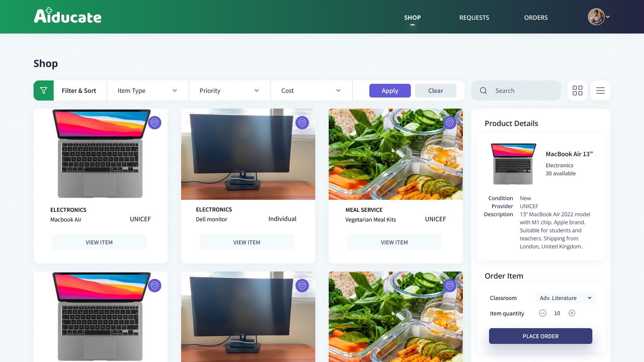The image size is (644, 362).
Task: Open the Orders tab
Action: 536,17
